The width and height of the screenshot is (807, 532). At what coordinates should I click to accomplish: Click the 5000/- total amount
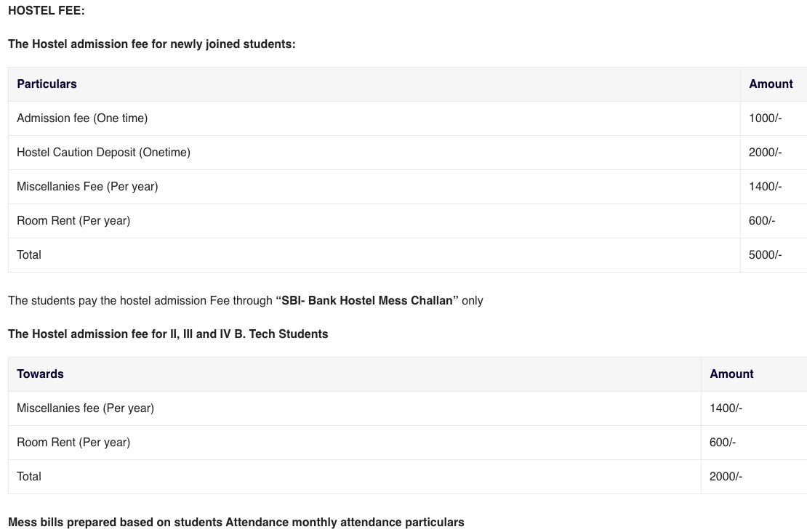765,255
